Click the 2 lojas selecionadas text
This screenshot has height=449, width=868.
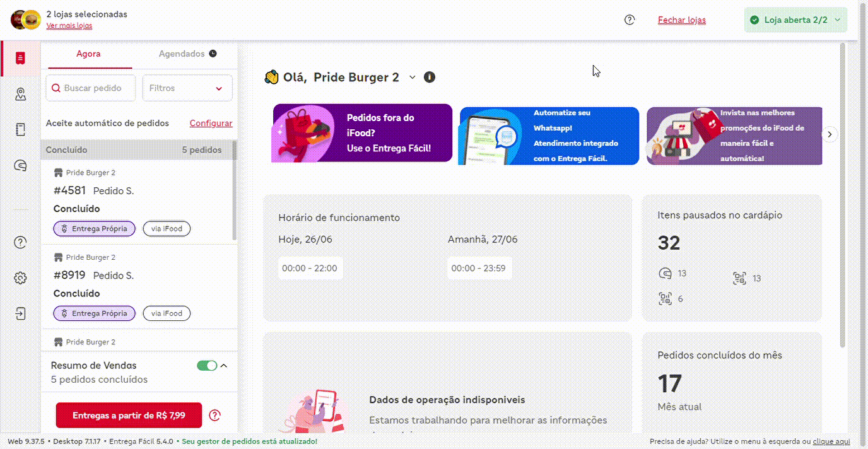pos(86,14)
